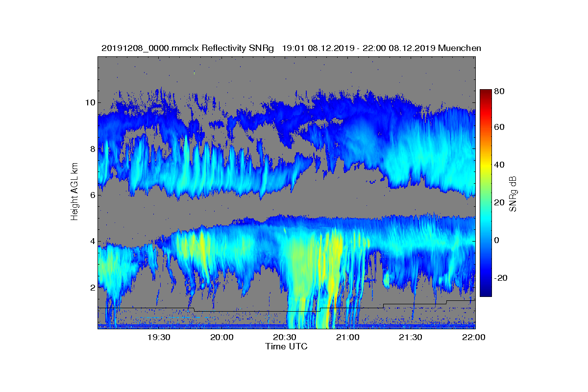Click the 19:30 time tick label

tap(159, 337)
